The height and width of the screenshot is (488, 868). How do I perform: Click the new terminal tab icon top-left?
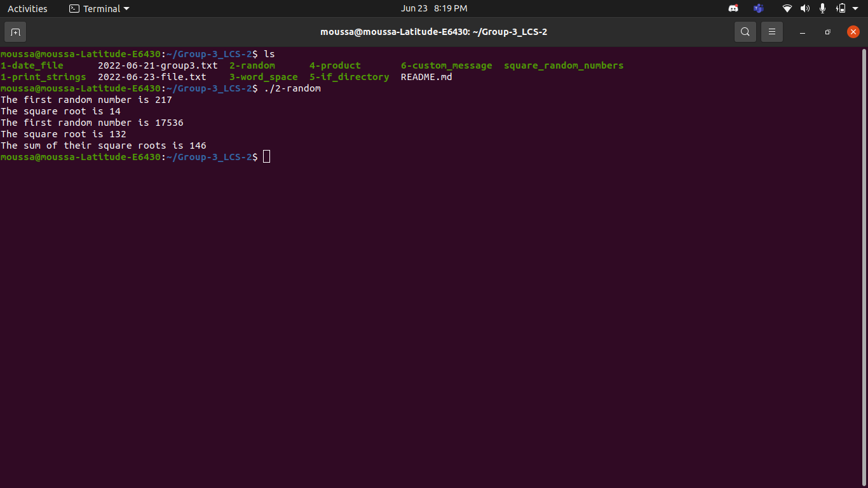(x=15, y=31)
